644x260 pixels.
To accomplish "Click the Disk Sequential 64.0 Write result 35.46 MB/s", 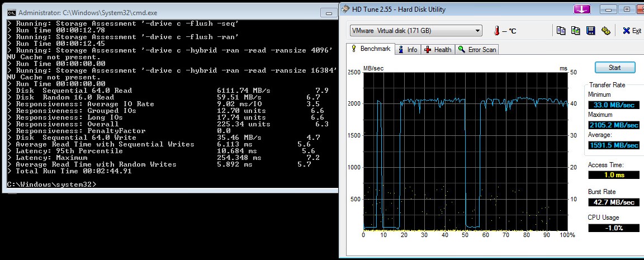I will 239,138.
